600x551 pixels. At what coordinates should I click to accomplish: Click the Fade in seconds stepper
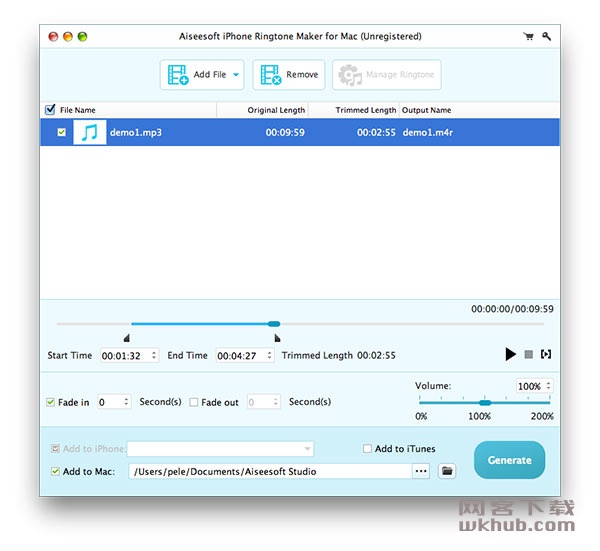click(126, 402)
